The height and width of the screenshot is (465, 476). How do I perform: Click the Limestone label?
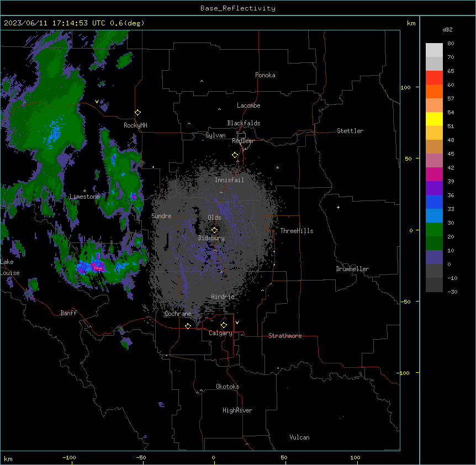[x=84, y=197]
